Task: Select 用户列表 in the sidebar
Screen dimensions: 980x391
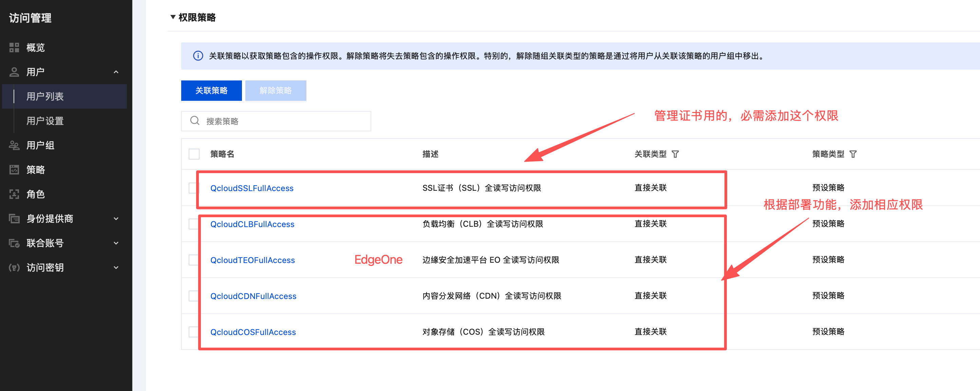Action: (65, 96)
